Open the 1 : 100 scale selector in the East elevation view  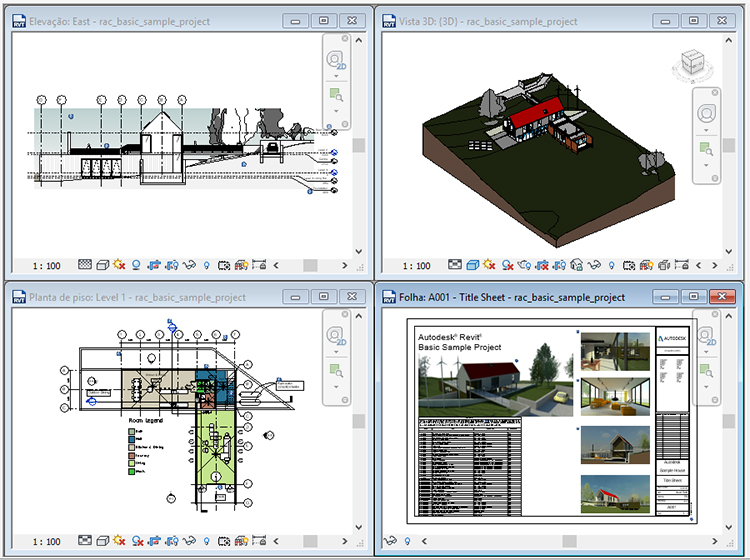[x=46, y=266]
